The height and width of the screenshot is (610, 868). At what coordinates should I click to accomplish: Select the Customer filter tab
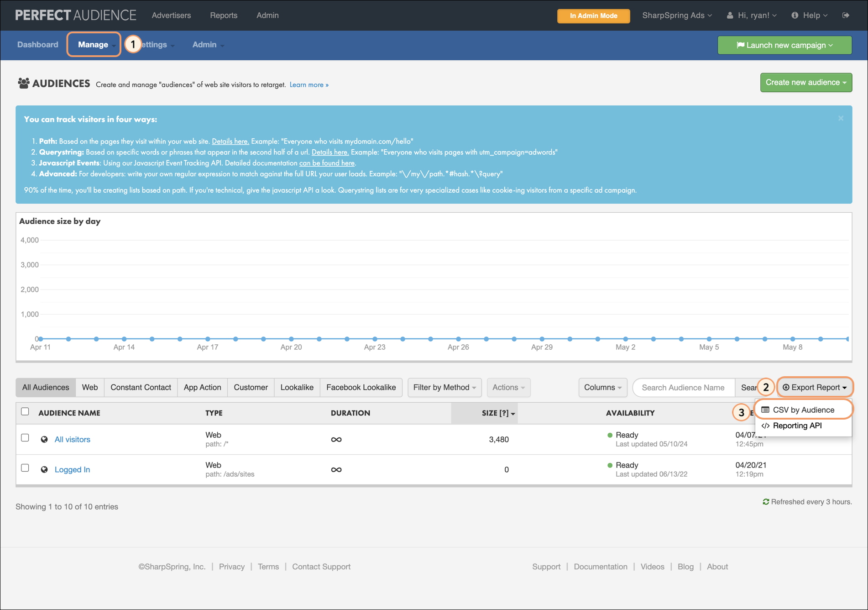251,387
